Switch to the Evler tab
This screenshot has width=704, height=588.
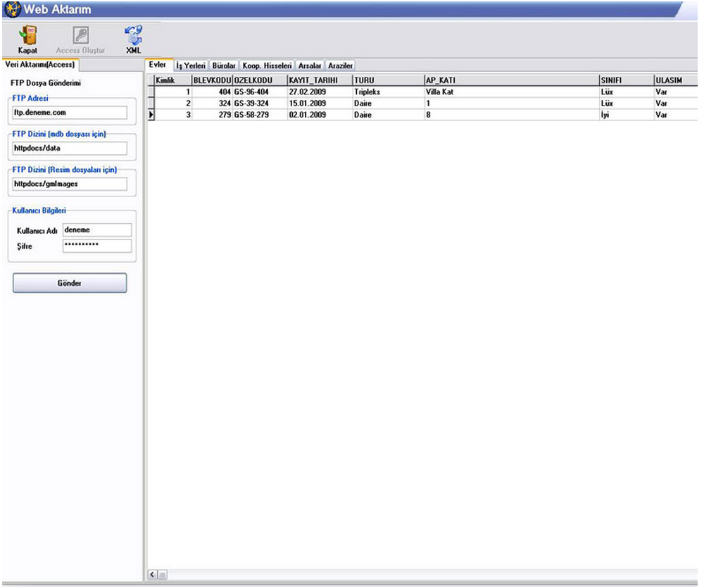(158, 65)
